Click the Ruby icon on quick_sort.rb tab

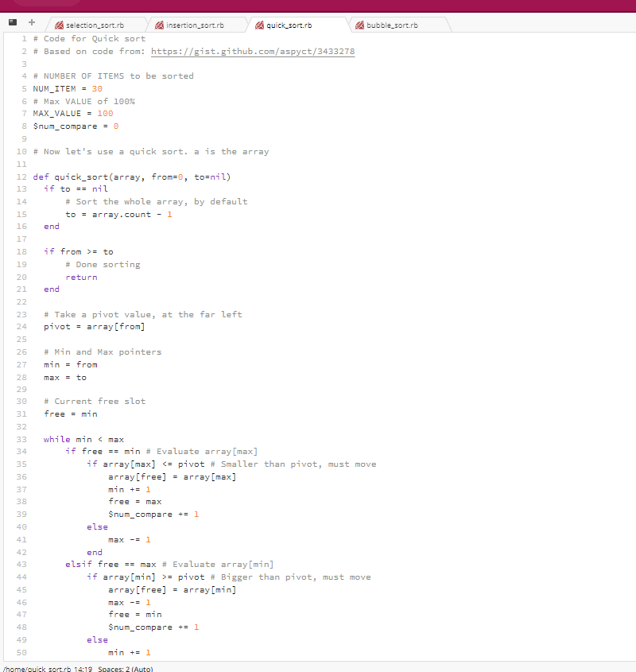click(259, 25)
